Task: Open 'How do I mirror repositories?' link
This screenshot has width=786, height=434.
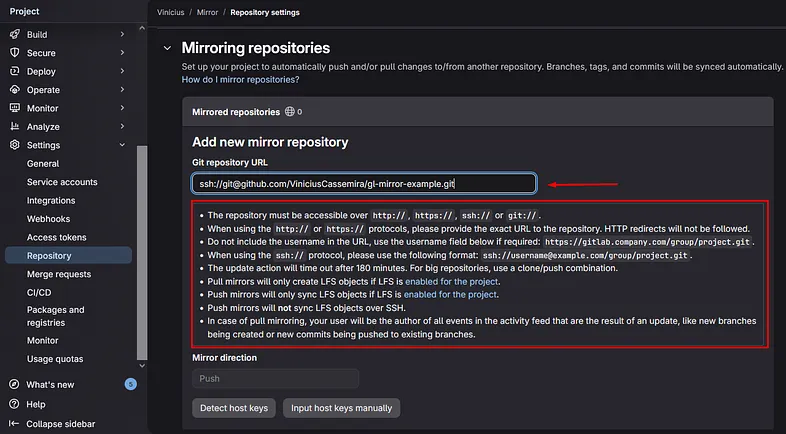Action: click(x=240, y=79)
